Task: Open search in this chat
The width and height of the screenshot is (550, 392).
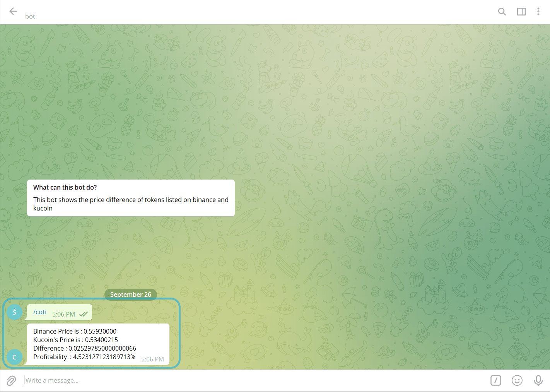Action: [x=502, y=12]
